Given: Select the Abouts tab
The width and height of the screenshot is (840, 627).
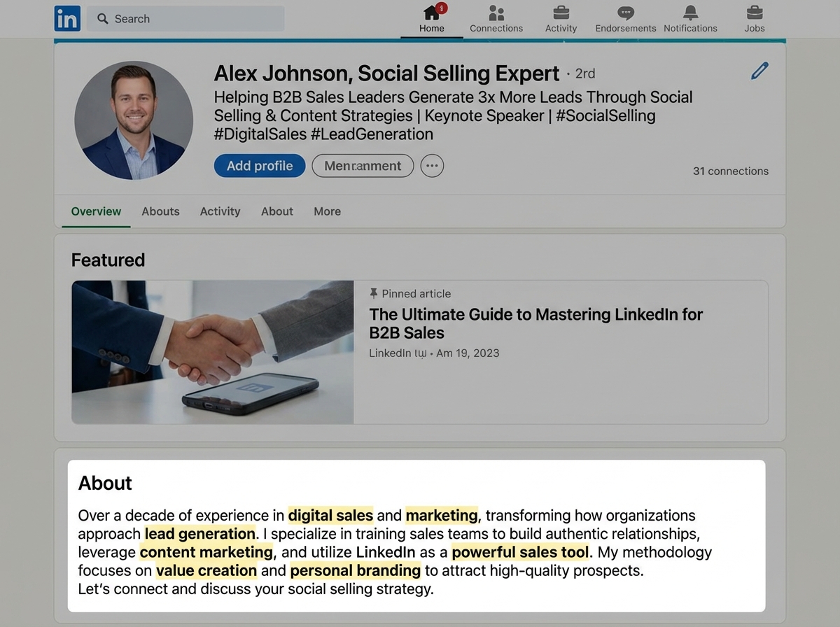Looking at the screenshot, I should (160, 211).
